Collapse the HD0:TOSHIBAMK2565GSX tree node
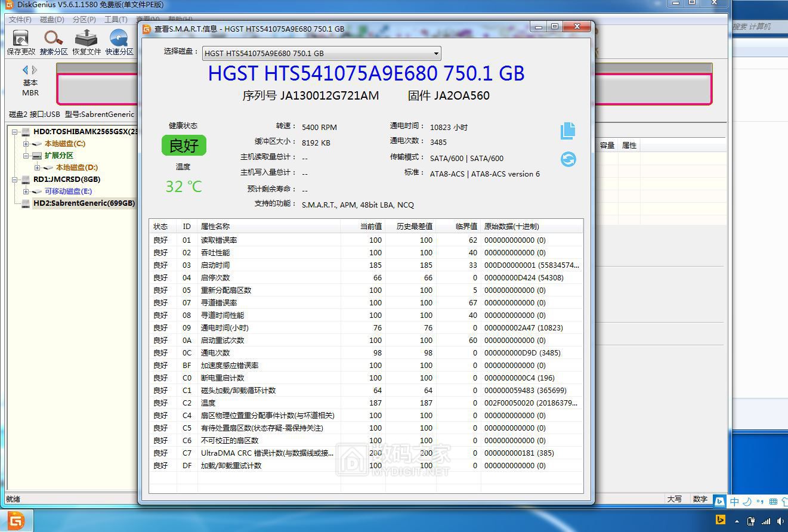 (14, 132)
